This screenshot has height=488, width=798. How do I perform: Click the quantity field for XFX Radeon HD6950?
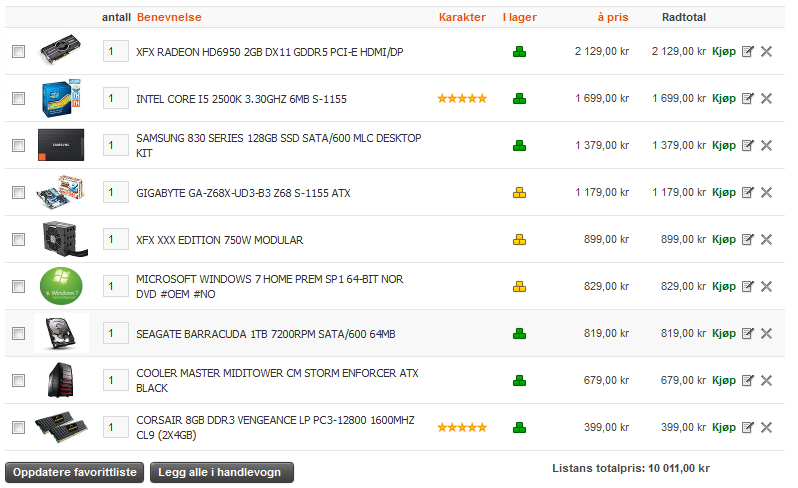coord(116,51)
